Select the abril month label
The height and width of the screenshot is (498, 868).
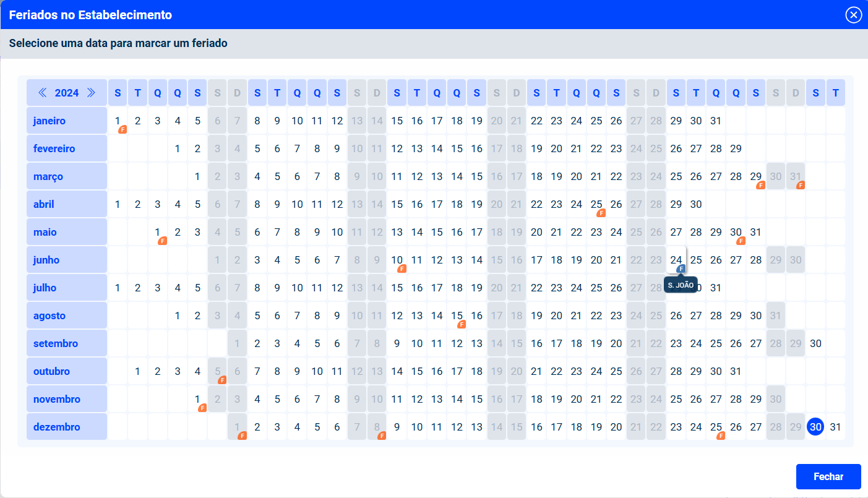(67, 204)
